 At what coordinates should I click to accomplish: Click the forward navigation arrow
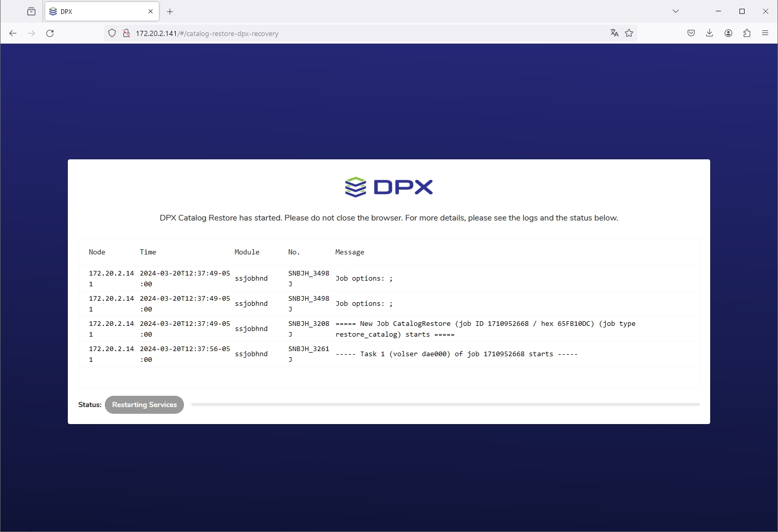pos(31,33)
